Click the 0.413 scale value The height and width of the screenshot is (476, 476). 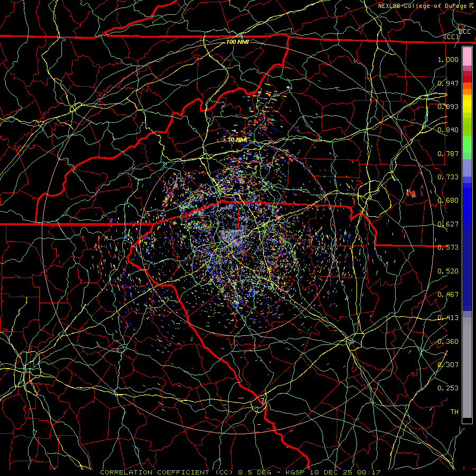pos(448,318)
